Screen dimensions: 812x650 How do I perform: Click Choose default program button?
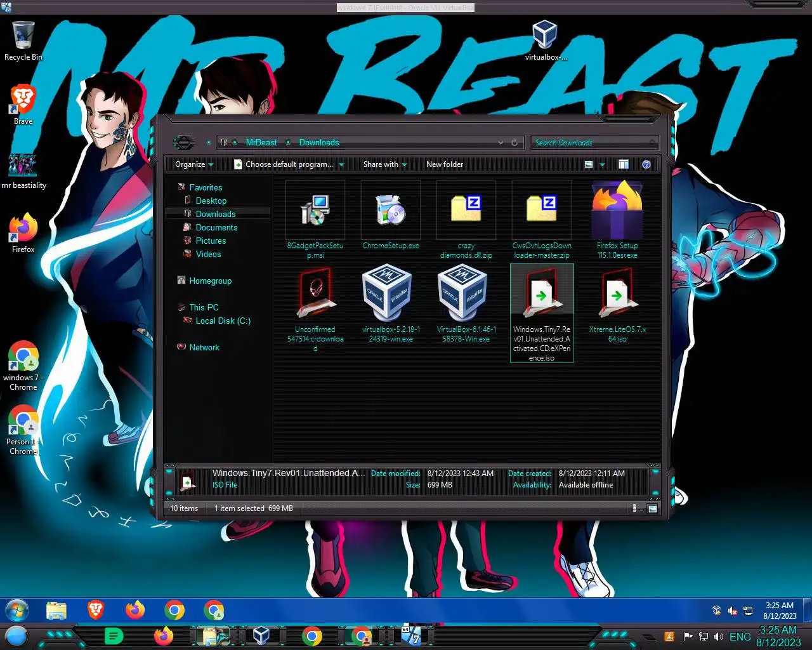pos(284,164)
